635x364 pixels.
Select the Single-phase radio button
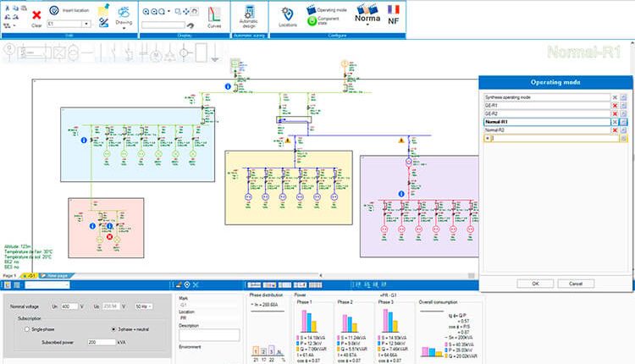27,329
